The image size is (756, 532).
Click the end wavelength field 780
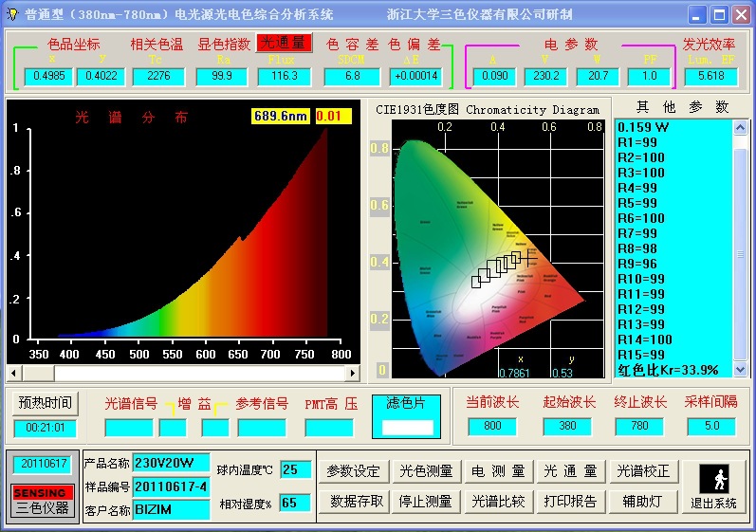[x=639, y=426]
